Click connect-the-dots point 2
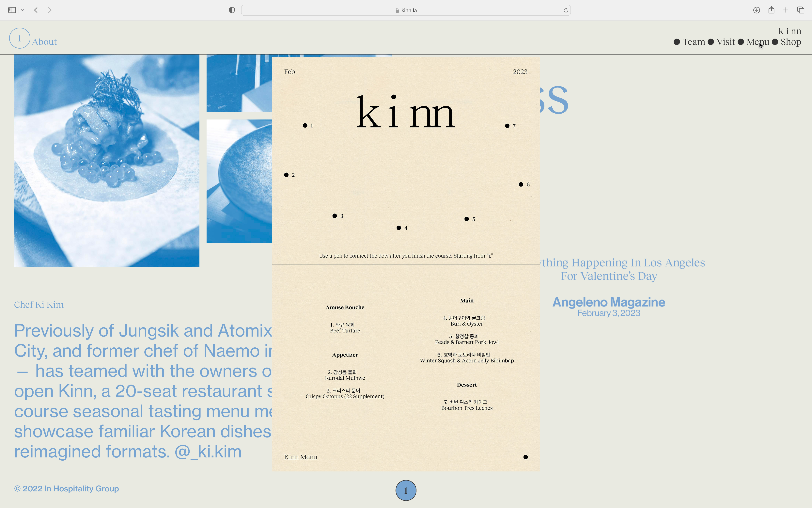Image resolution: width=812 pixels, height=508 pixels. point(286,175)
